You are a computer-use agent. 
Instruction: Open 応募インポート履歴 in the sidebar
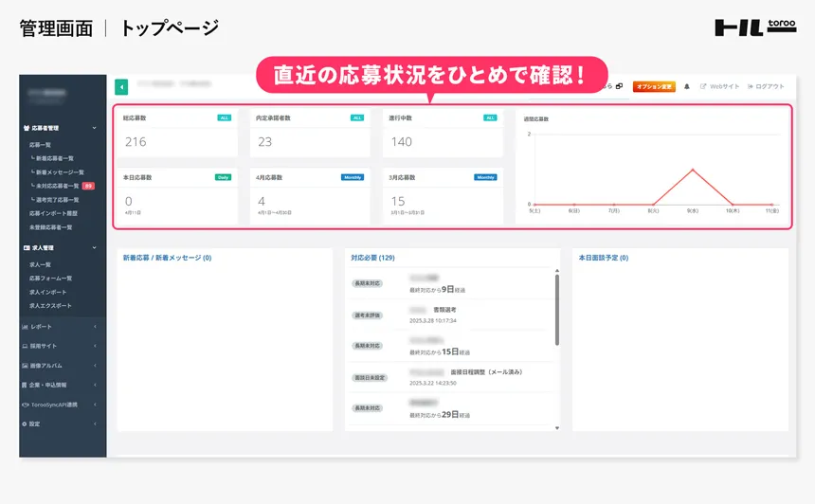pyautogui.click(x=53, y=213)
